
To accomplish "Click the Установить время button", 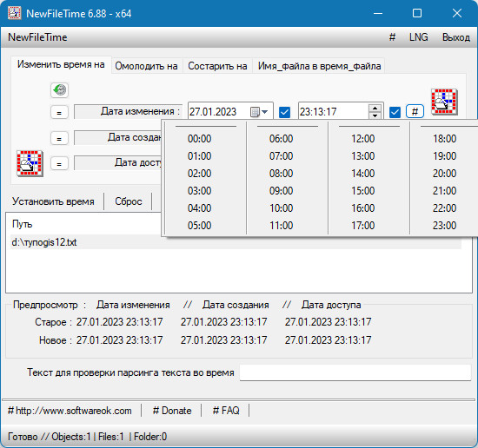I will (53, 201).
